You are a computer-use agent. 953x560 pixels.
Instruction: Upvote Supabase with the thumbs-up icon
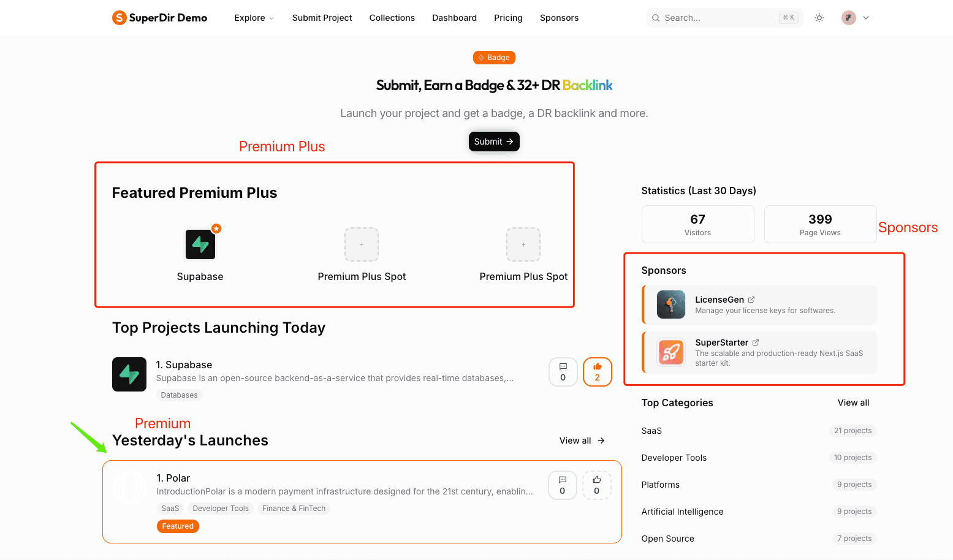coord(598,372)
